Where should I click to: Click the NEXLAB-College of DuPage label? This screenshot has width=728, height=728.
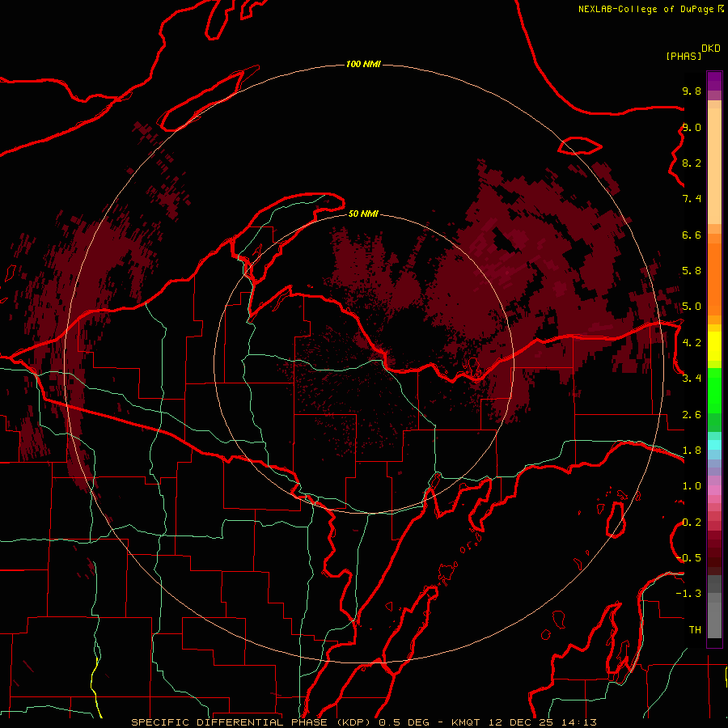pos(645,9)
